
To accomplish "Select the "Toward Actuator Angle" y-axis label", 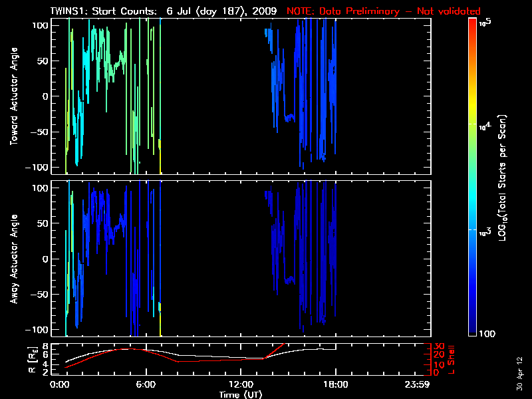I will pyautogui.click(x=13, y=96).
